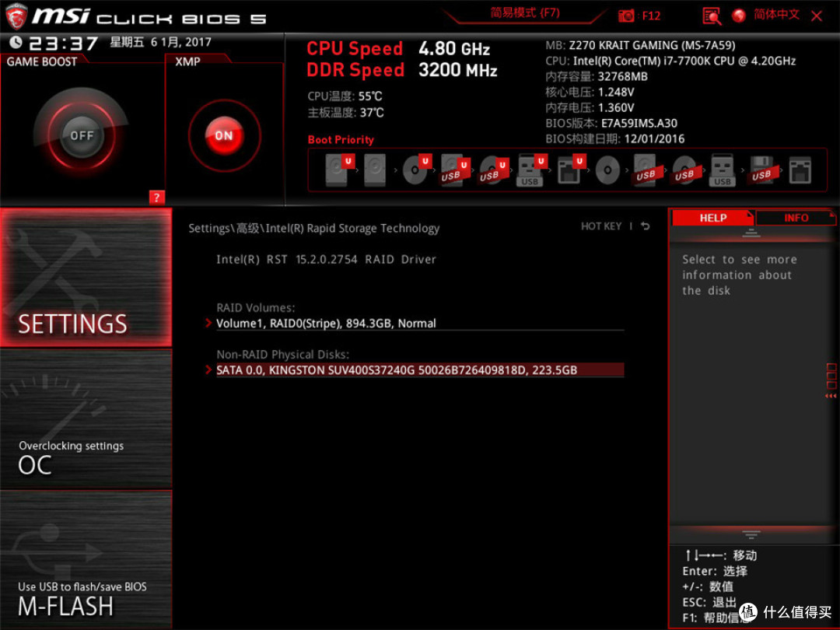The image size is (840, 630).
Task: Click the HOT KEY button
Action: point(601,226)
